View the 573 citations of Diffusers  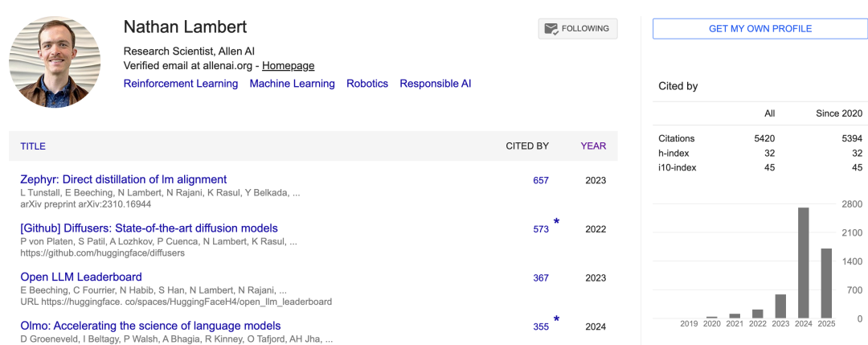point(541,229)
